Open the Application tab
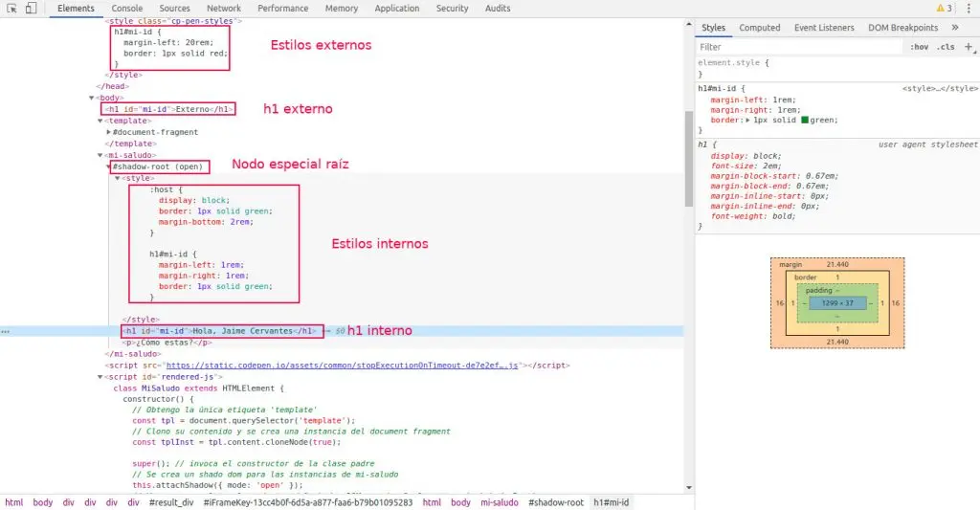 (397, 8)
